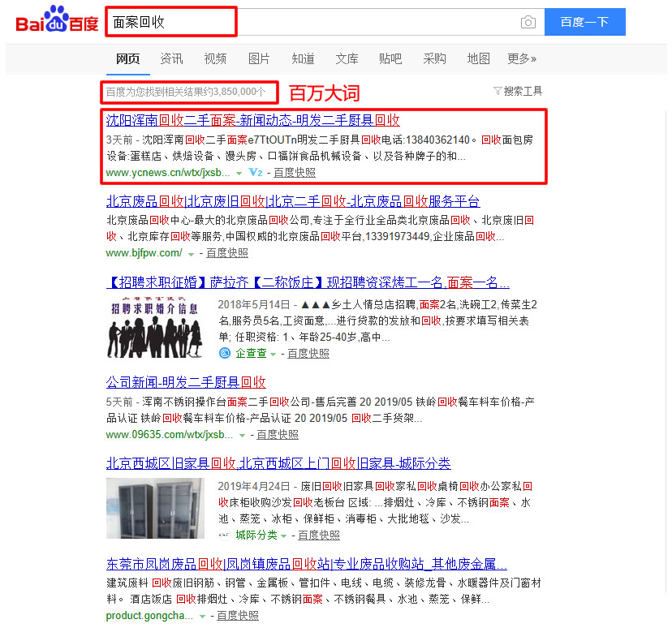Image resolution: width=672 pixels, height=628 pixels.
Task: Expand dropdown arrow next to www.ycnews.cn URL
Action: click(x=239, y=173)
